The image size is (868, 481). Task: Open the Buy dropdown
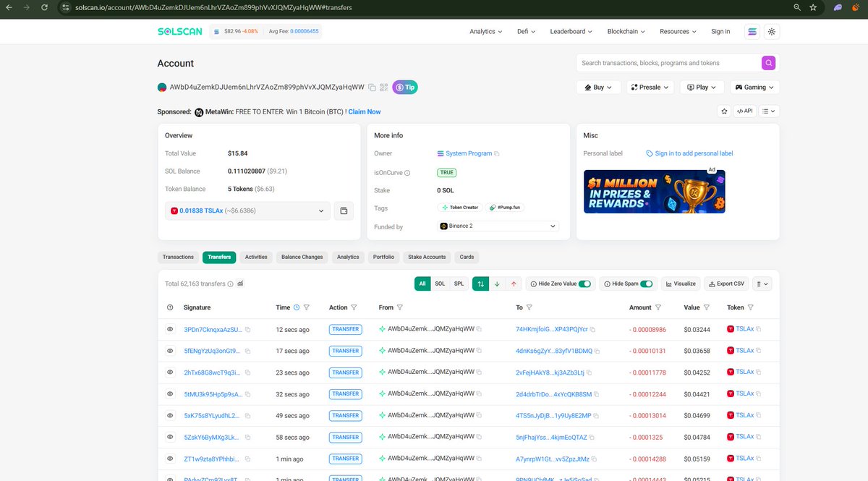[x=598, y=87]
